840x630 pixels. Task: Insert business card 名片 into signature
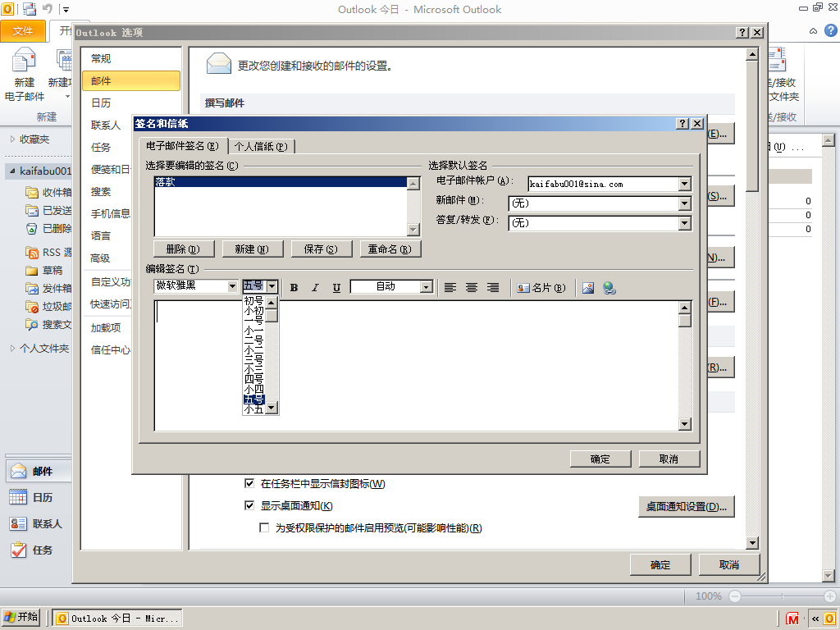pyautogui.click(x=541, y=288)
